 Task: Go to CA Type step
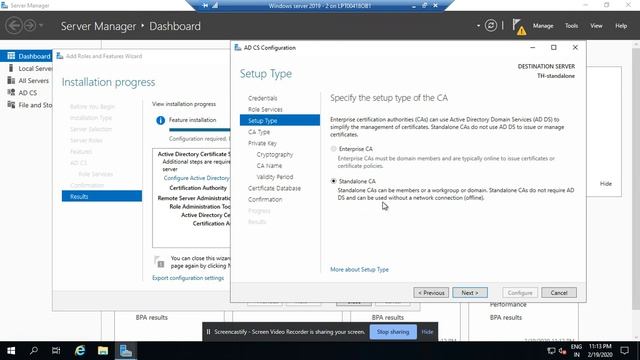tap(259, 132)
